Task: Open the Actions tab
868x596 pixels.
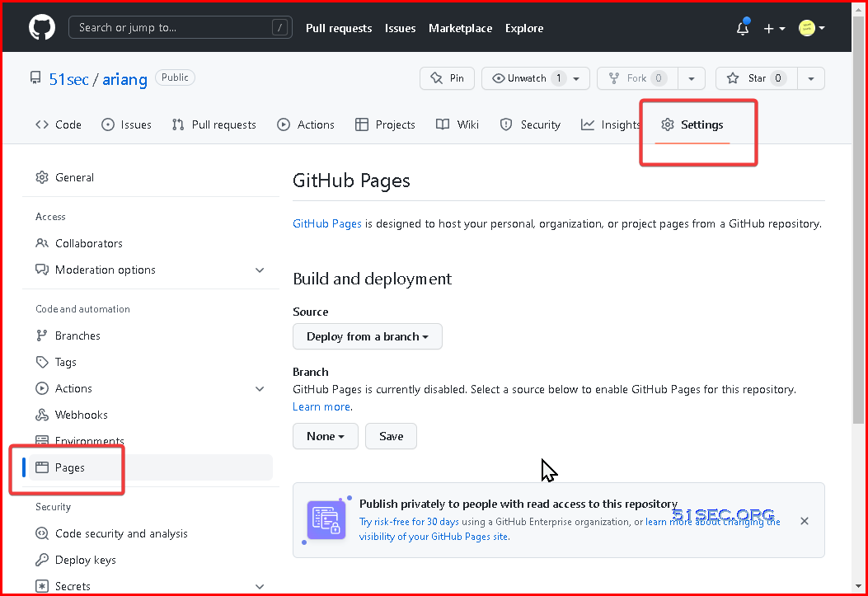Action: (x=306, y=124)
